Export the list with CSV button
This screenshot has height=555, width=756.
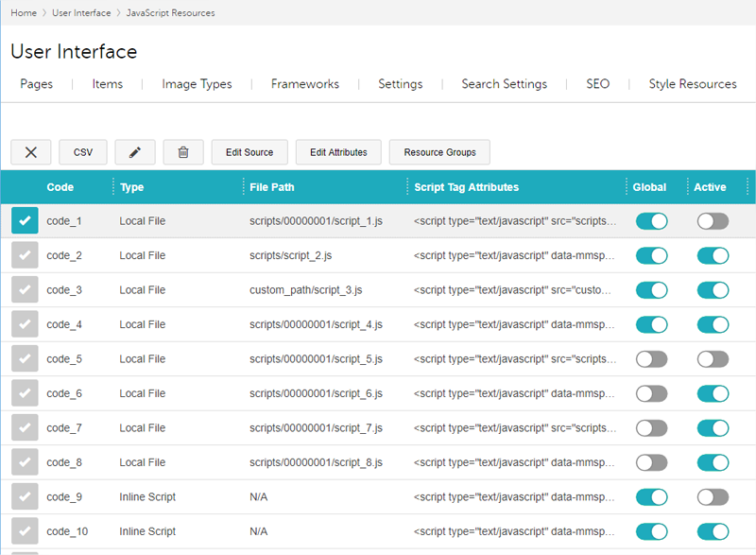83,152
